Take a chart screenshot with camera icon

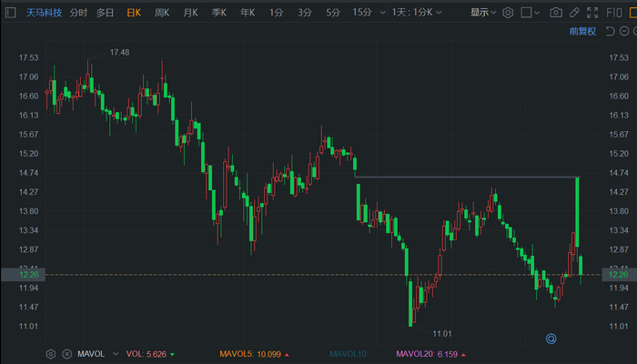point(556,13)
